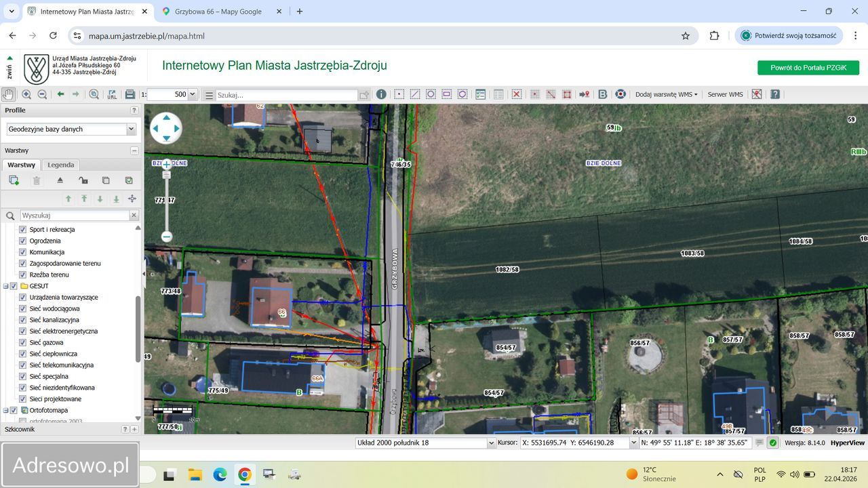Open the Dodaj warstwę WMS menu
Image resolution: width=868 pixels, height=488 pixels.
pos(666,94)
